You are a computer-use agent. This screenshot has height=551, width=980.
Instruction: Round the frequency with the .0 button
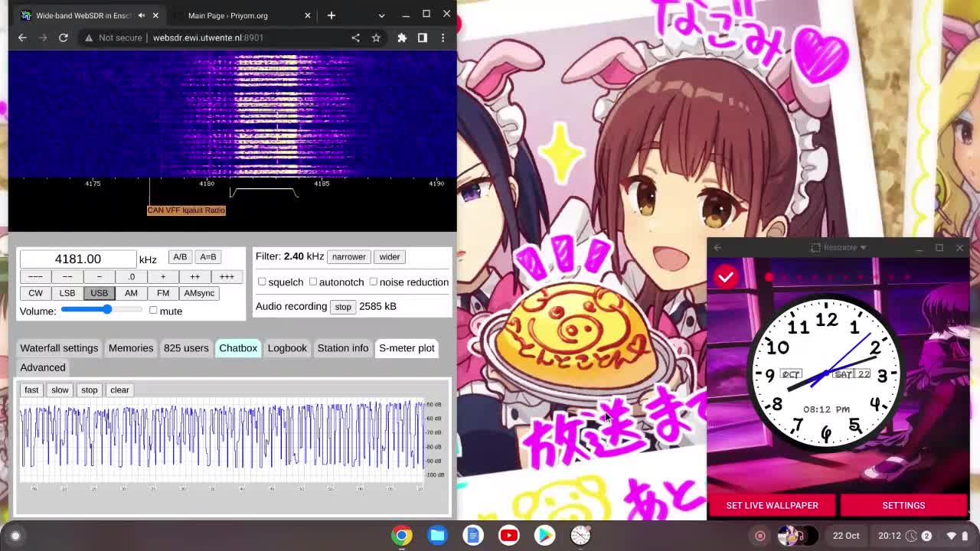pyautogui.click(x=131, y=277)
